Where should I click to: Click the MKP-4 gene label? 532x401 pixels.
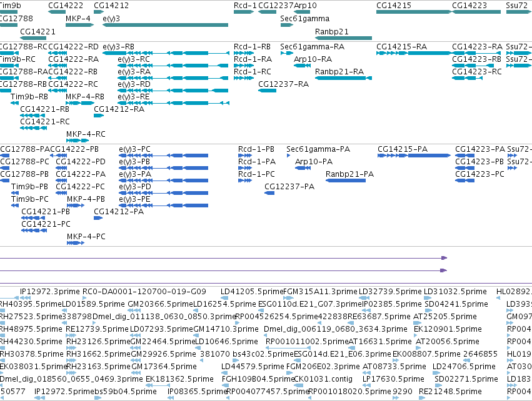tap(78, 18)
